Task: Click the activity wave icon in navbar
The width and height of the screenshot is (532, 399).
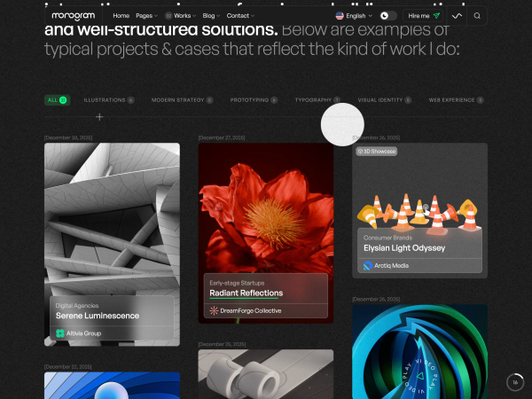Action: (457, 16)
